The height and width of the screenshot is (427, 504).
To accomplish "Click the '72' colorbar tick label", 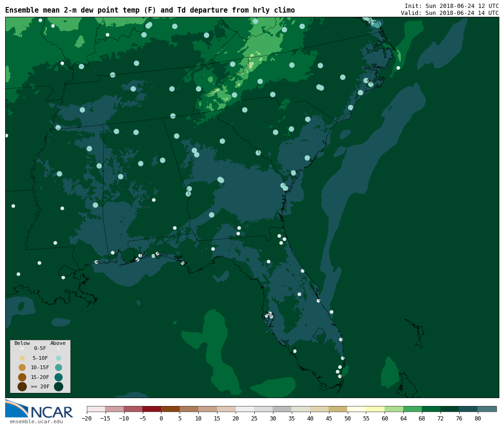I will coord(441,418).
